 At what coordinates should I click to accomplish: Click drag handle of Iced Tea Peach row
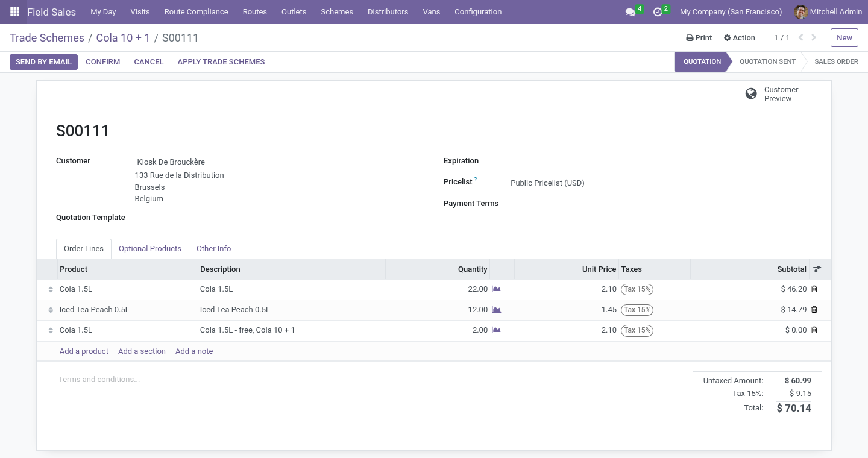[51, 310]
